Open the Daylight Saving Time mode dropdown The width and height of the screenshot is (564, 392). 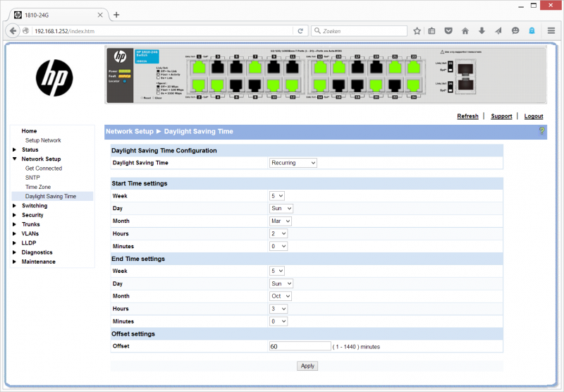(x=293, y=163)
